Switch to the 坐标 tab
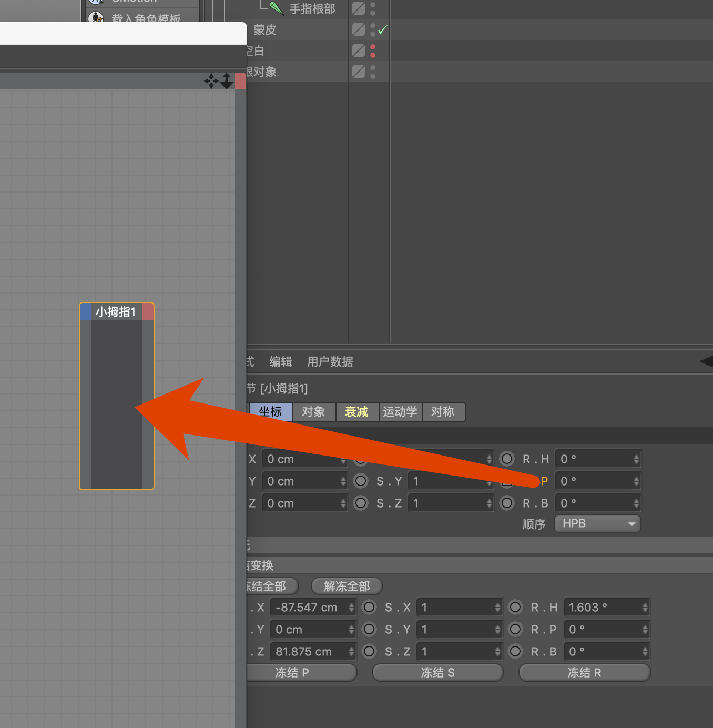 click(x=271, y=412)
